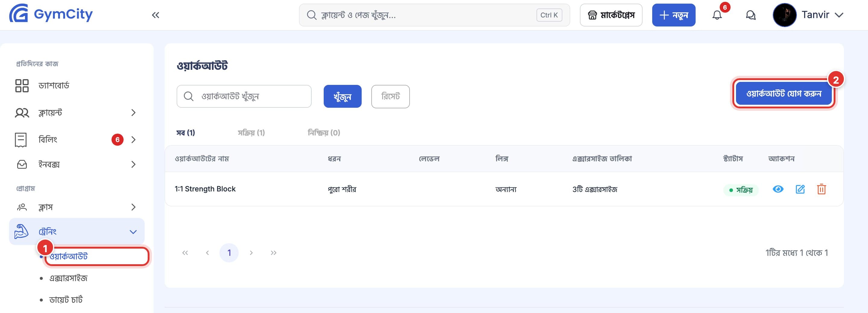
Task: Open the মার্কেটপ্লেস button
Action: click(611, 15)
